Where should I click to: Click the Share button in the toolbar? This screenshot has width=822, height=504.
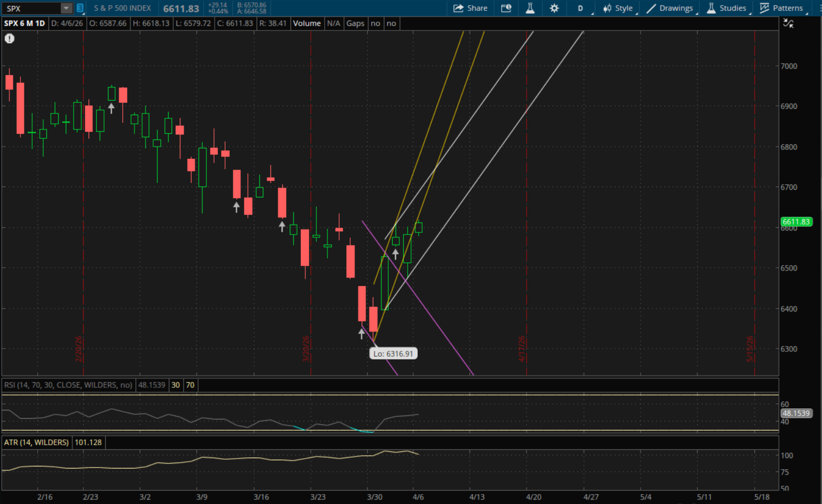click(470, 8)
